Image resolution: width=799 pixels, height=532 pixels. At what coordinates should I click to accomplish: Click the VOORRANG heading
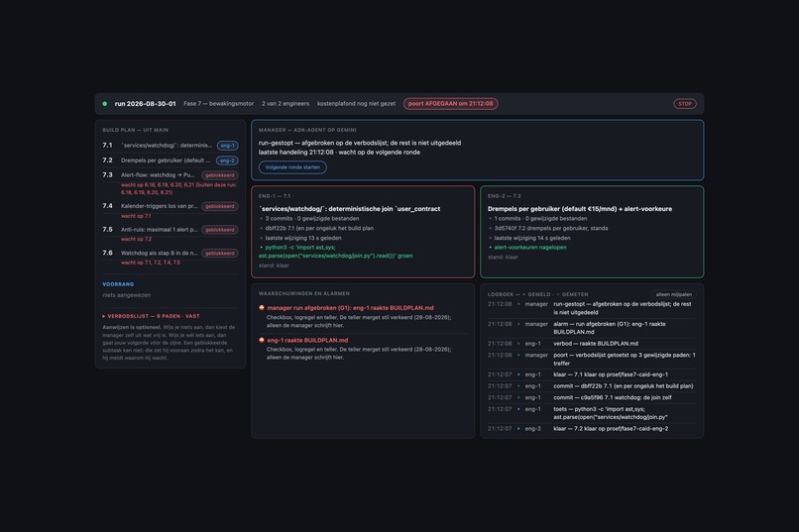coord(118,284)
